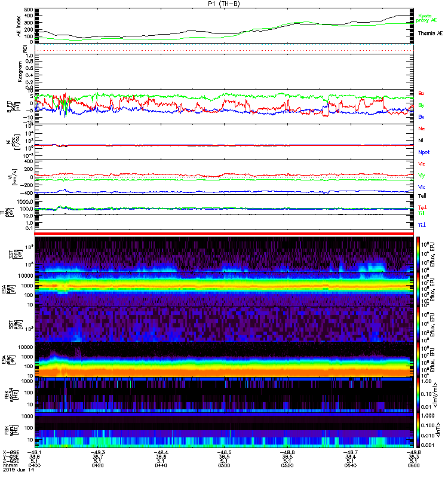This screenshot has height=478, width=448.
Task: Click the 0400 time tick label
Action: (x=34, y=465)
